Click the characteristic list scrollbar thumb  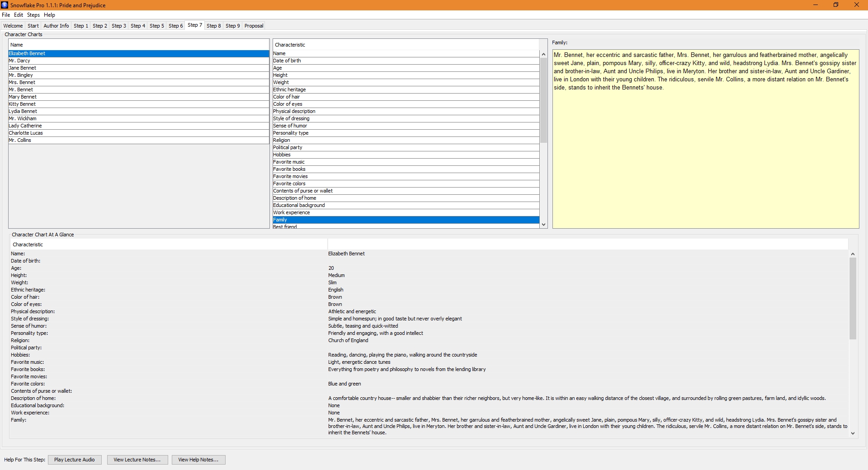point(543,100)
